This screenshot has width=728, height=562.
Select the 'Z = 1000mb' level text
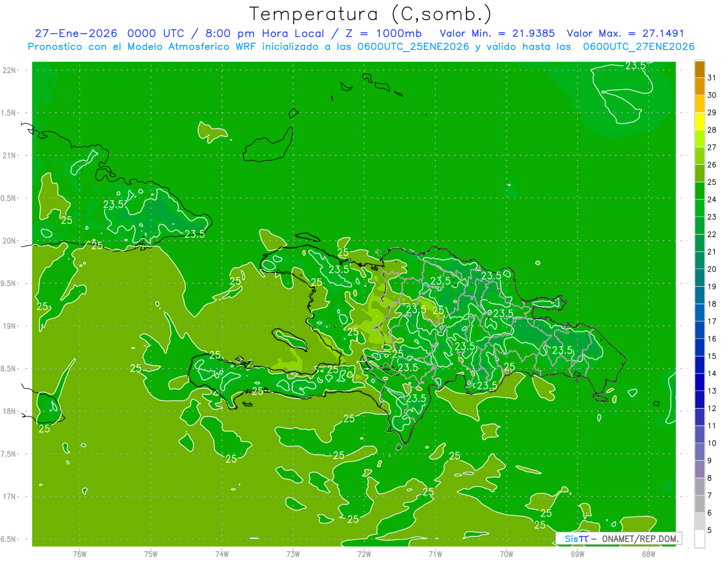click(x=384, y=33)
